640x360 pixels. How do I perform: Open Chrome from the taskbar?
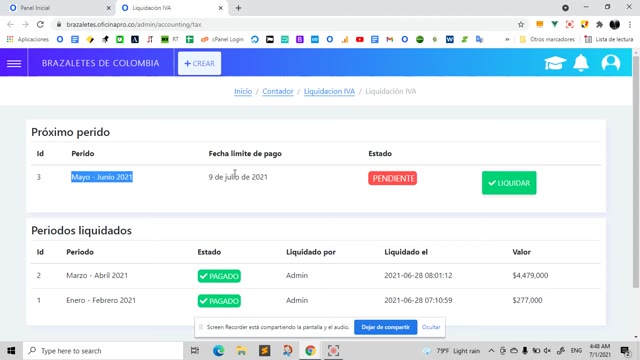(x=310, y=351)
